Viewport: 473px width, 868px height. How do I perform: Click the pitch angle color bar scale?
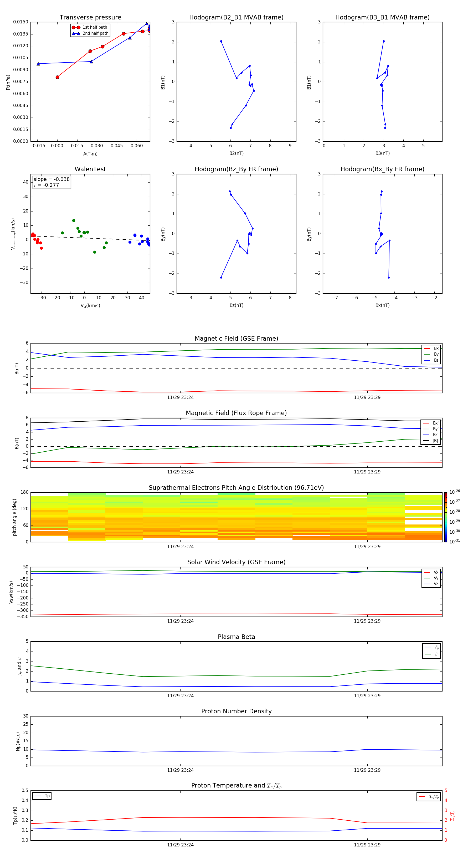tap(446, 517)
